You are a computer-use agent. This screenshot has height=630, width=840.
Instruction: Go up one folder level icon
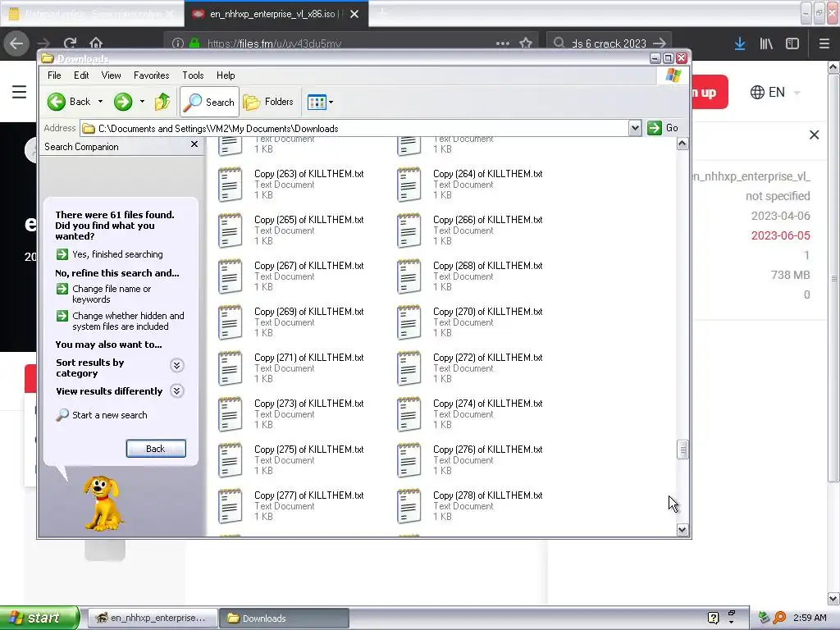[x=162, y=102]
